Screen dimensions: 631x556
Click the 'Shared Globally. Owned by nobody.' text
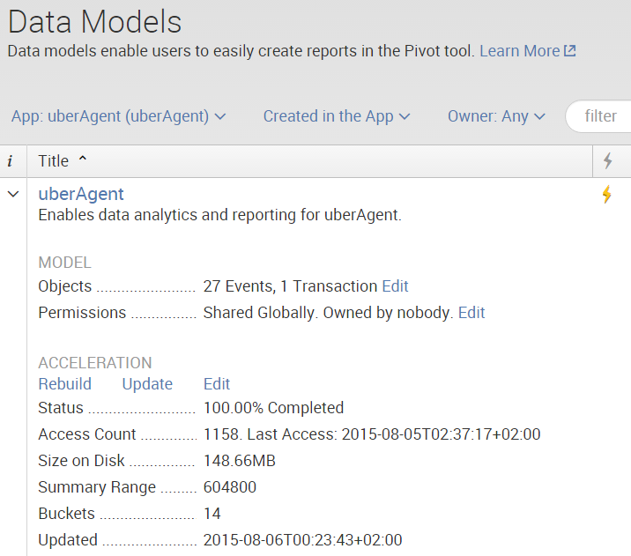[328, 313]
